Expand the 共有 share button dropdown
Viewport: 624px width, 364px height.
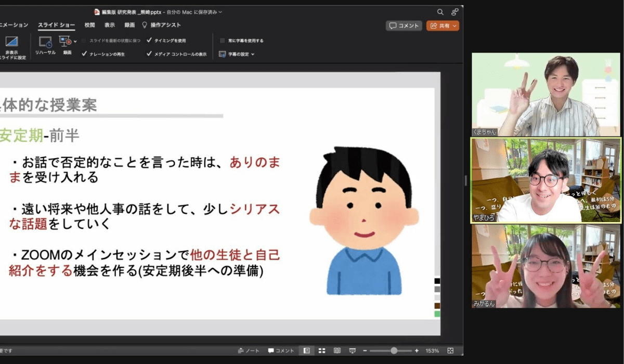455,25
